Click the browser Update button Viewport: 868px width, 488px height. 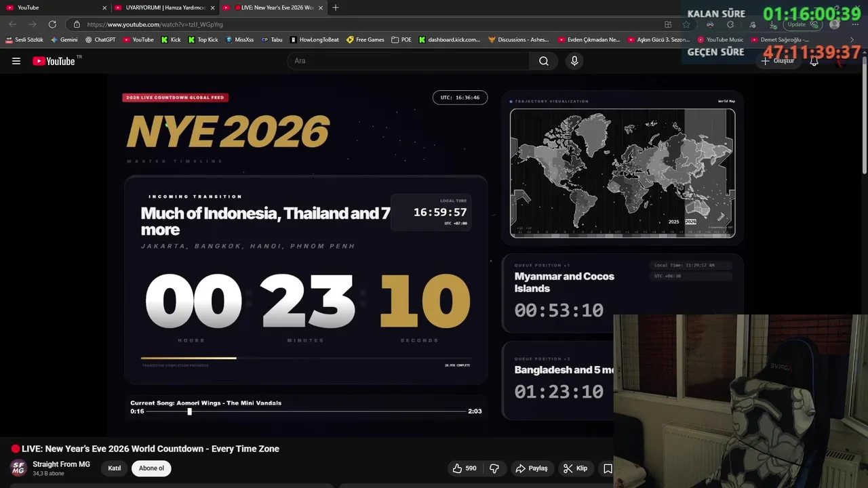point(803,24)
